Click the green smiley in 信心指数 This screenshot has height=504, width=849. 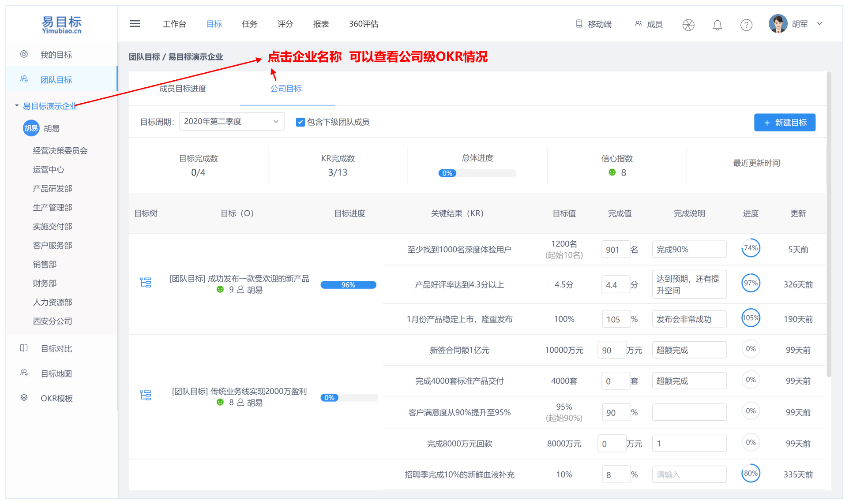tap(612, 172)
